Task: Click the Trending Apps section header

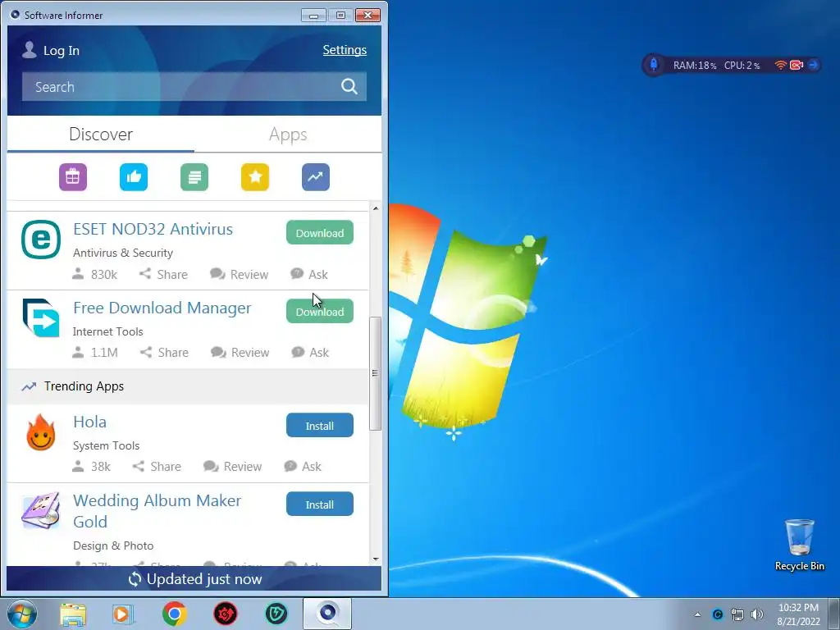Action: (188, 386)
